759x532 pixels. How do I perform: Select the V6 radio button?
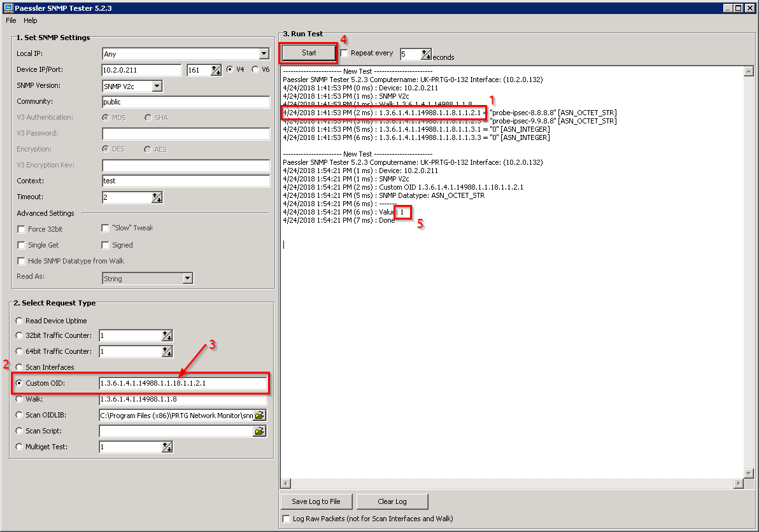(x=255, y=69)
